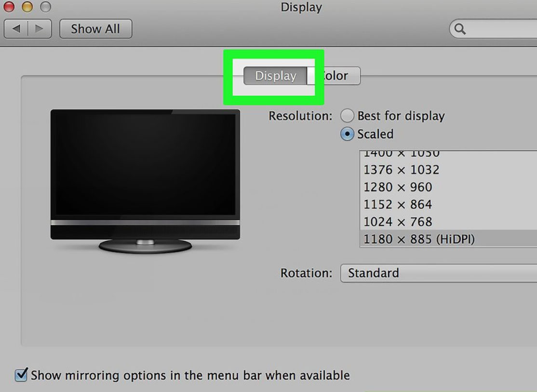The width and height of the screenshot is (537, 392).
Task: Click the gray zoom window button
Action: point(45,7)
